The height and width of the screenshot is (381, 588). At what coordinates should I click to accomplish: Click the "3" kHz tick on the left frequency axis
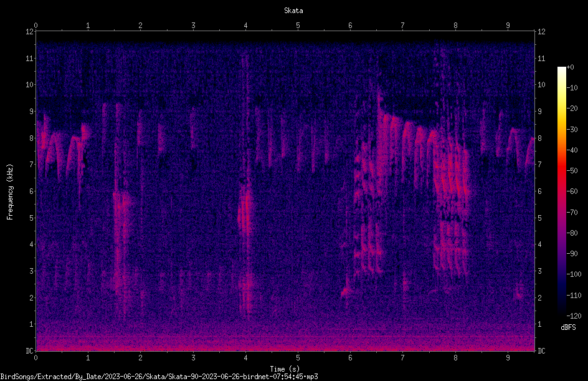point(31,271)
